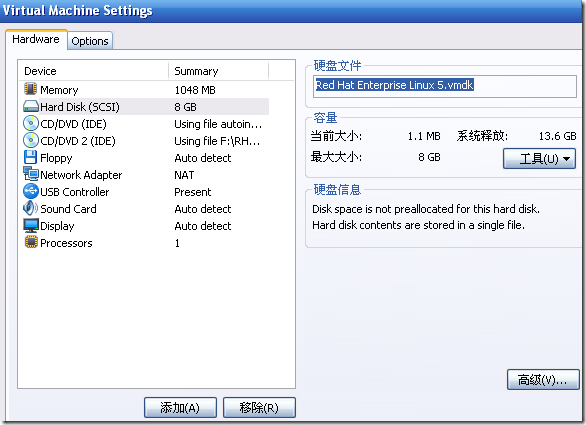Screen dimensions: 586x425
Task: Click the 添加(A) button
Action: (180, 407)
